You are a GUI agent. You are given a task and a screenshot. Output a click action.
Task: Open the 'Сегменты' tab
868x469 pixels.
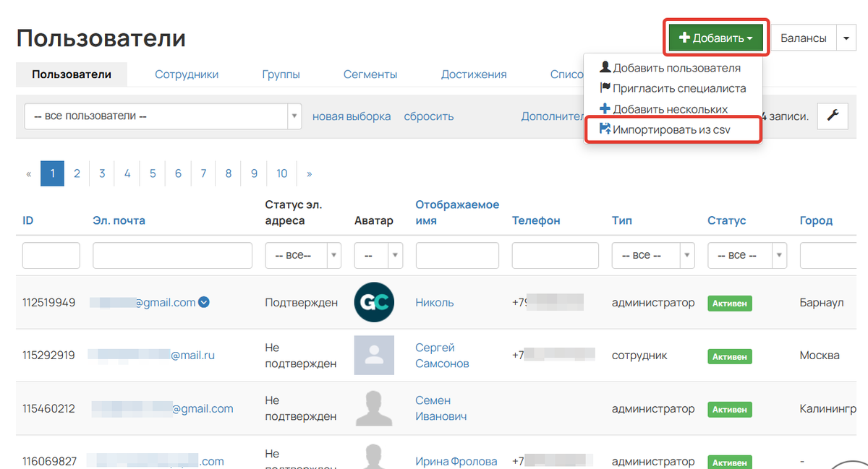[370, 74]
